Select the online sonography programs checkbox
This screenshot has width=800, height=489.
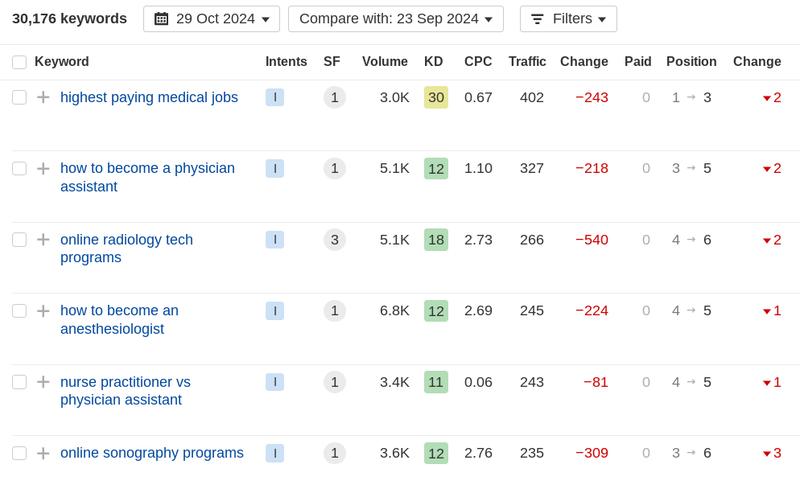pos(19,453)
